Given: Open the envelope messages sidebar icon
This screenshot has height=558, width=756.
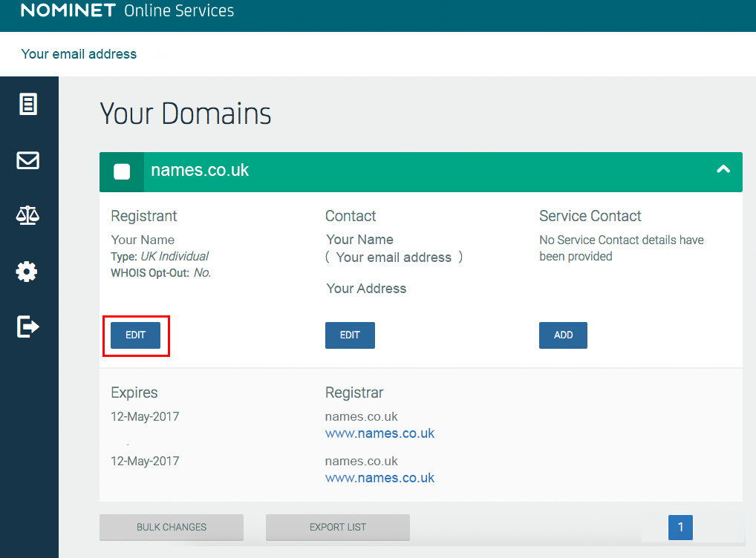Looking at the screenshot, I should (x=28, y=160).
